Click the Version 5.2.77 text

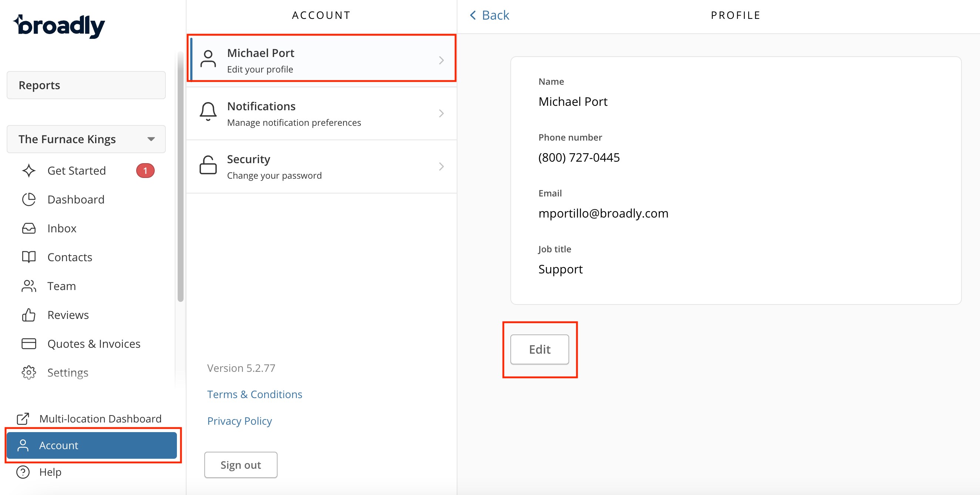click(x=241, y=368)
